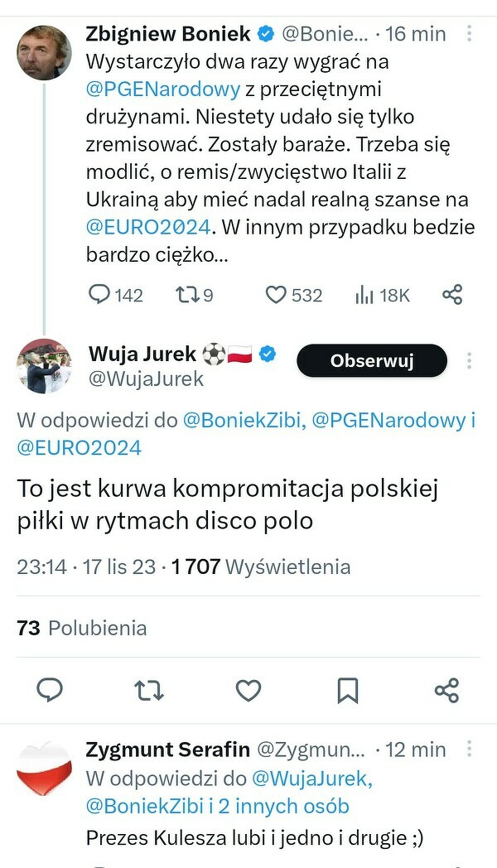Share Boniek's tweet
Screen dimensions: 497x868
coord(452,295)
